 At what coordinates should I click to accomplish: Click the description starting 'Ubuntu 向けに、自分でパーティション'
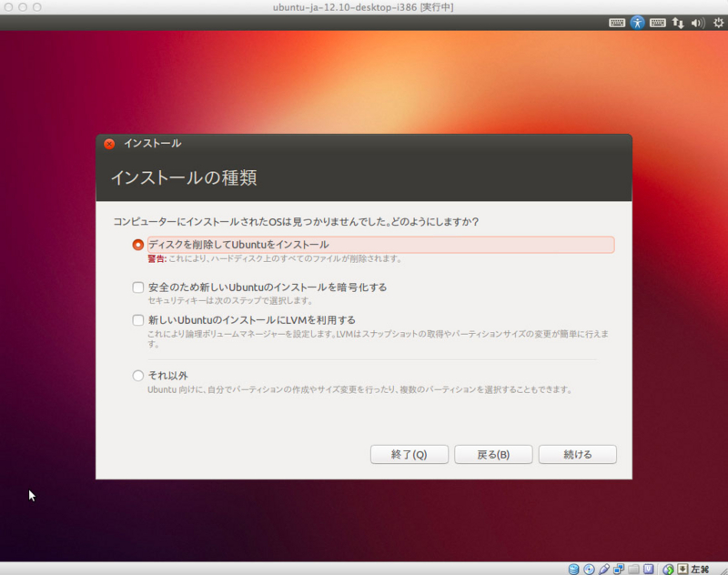click(x=359, y=389)
